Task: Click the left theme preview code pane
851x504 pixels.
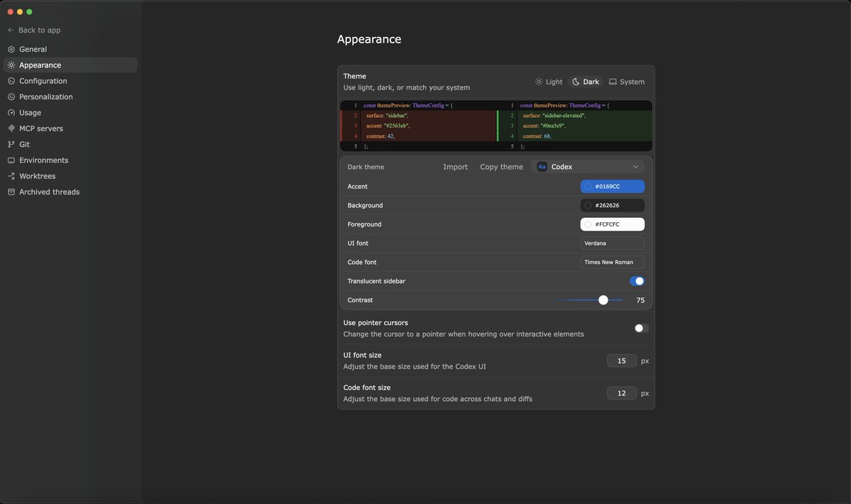Action: tap(419, 126)
